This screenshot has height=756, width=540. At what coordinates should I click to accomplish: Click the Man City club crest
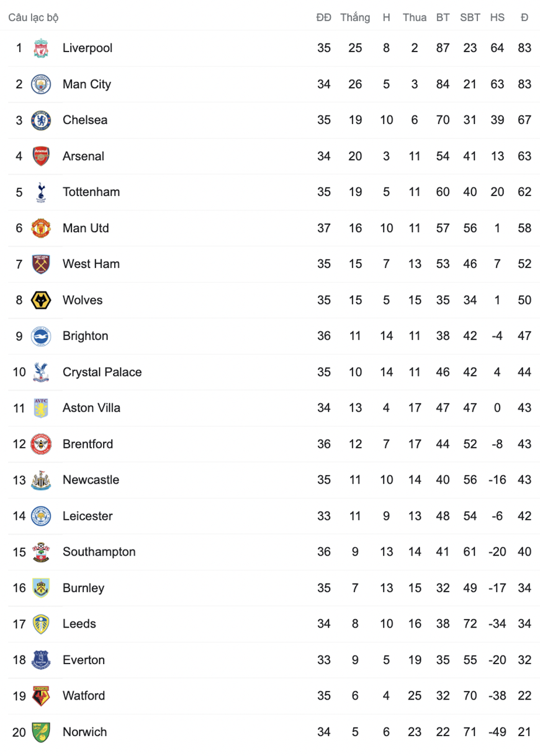click(41, 84)
